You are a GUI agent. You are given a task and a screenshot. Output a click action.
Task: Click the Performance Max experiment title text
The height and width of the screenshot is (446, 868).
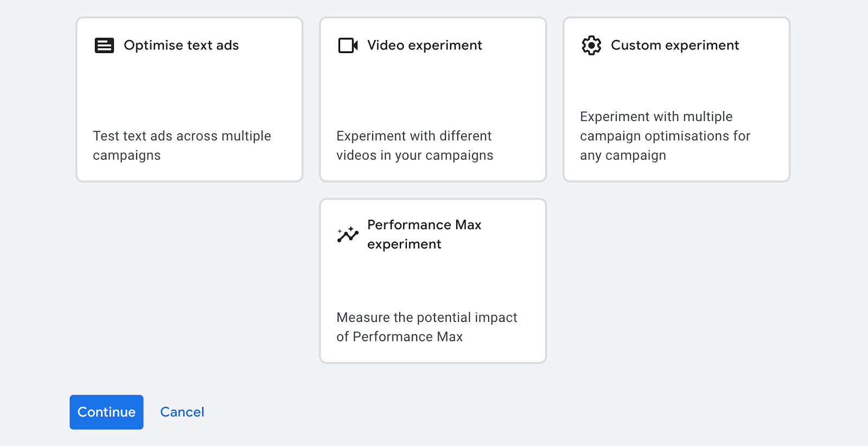point(424,234)
